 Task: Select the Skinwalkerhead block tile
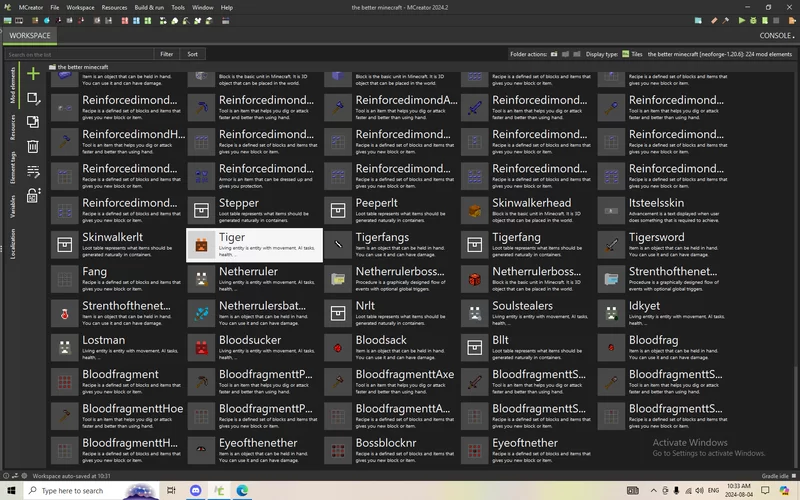click(528, 211)
